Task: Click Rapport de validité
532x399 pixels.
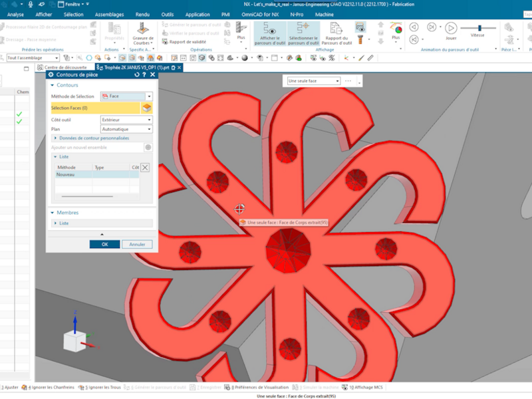Action: click(184, 42)
